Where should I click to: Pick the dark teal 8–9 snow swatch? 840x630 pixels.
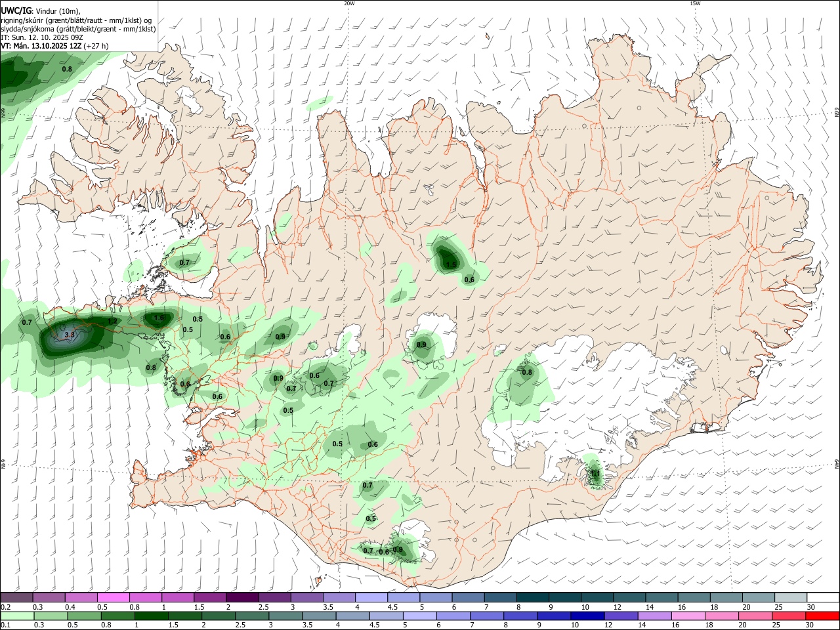coord(532,598)
